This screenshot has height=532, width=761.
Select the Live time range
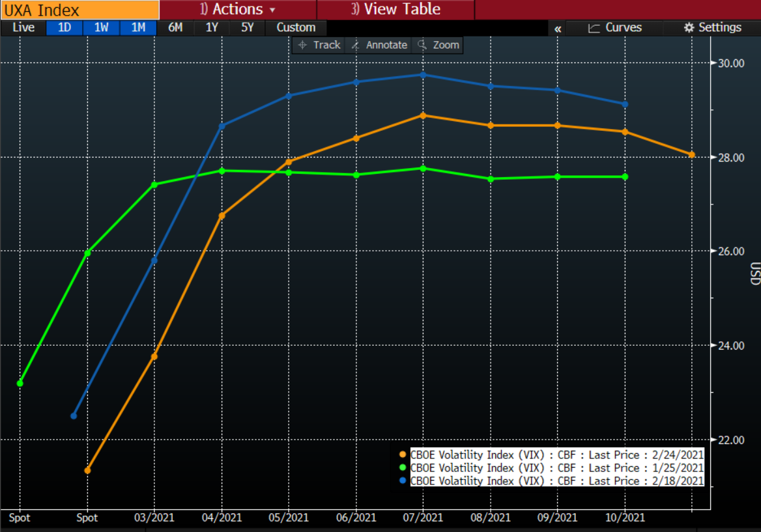coord(23,27)
